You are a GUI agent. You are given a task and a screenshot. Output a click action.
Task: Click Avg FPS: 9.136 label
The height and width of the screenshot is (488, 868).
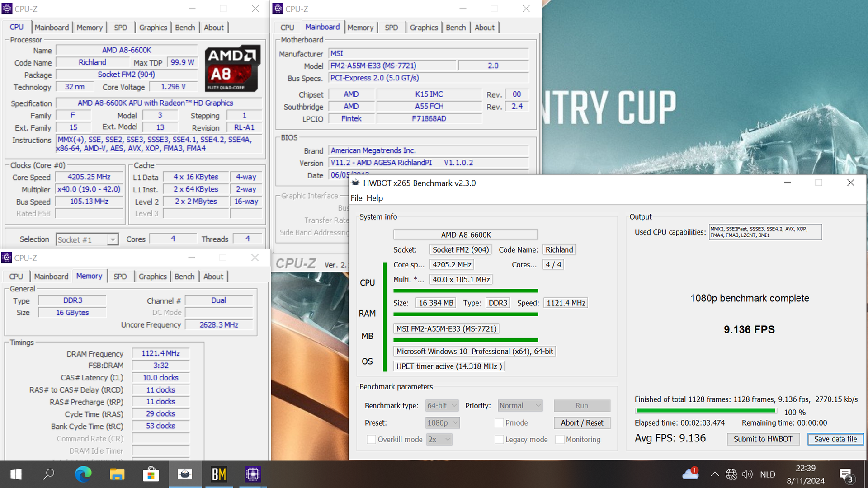click(x=670, y=438)
